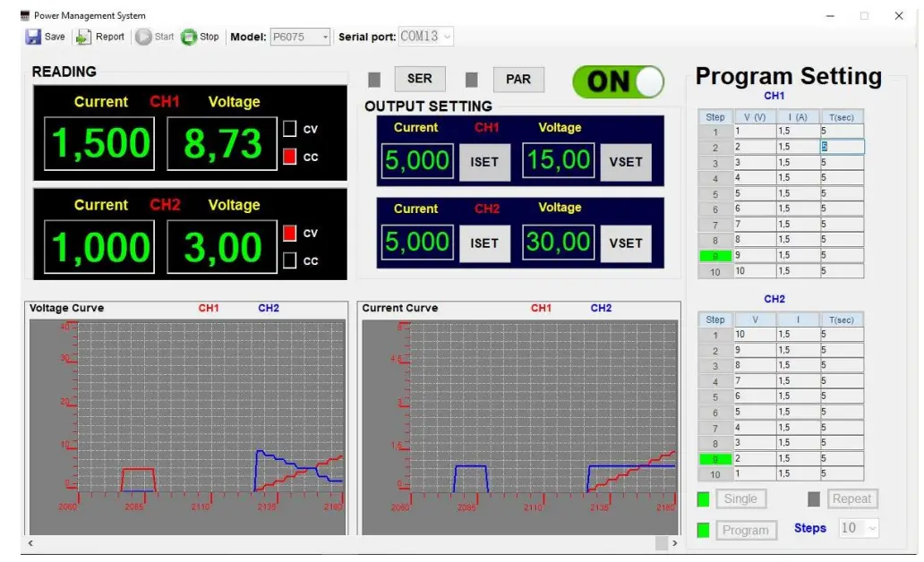Click CH1 reading voltage display 8,73
The image size is (924, 562).
coord(222,143)
